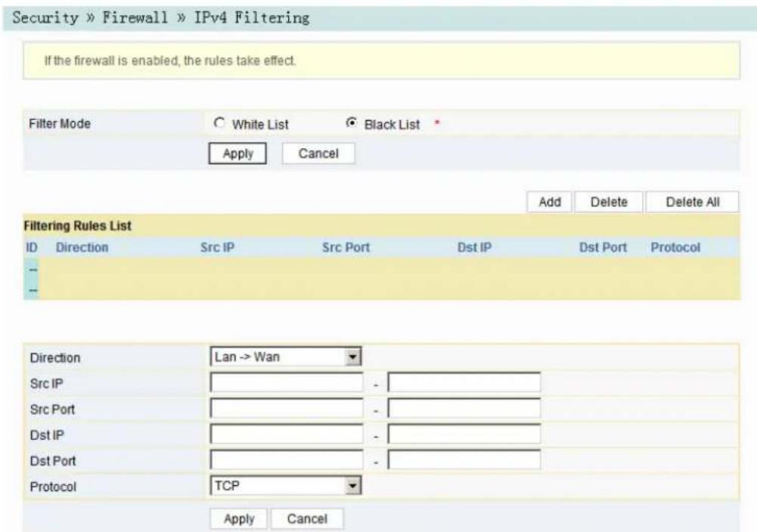Focus the Dst IP start field
The height and width of the screenshot is (532, 757).
(287, 434)
